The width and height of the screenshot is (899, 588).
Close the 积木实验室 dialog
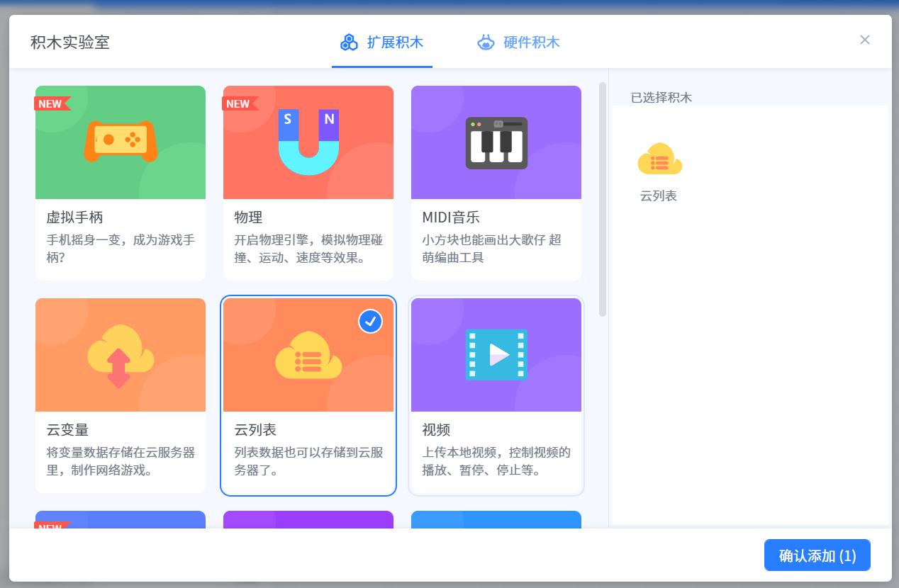[865, 40]
